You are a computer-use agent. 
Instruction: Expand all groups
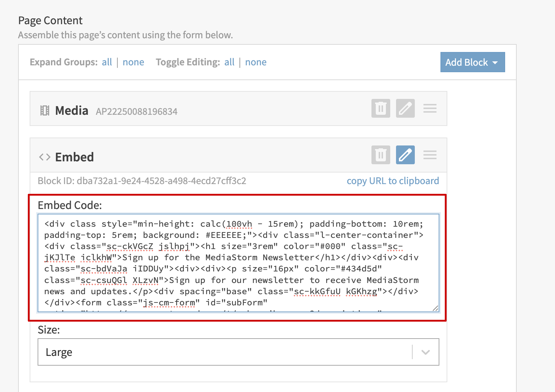coord(107,62)
